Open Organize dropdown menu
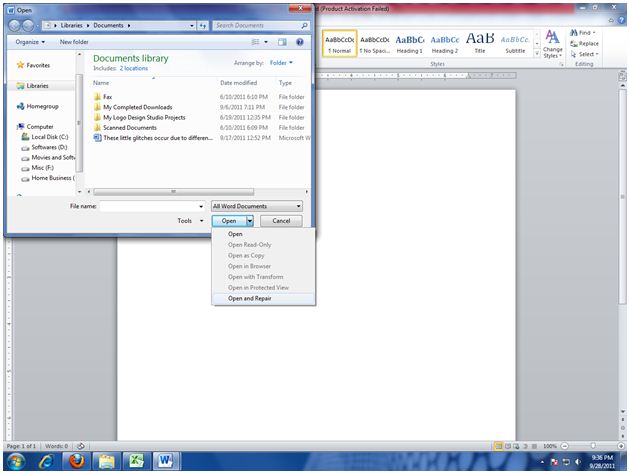This screenshot has height=473, width=629. pos(30,42)
